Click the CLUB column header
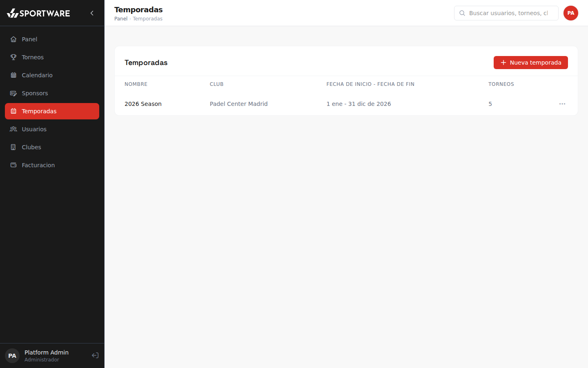The height and width of the screenshot is (368, 588). click(x=216, y=84)
